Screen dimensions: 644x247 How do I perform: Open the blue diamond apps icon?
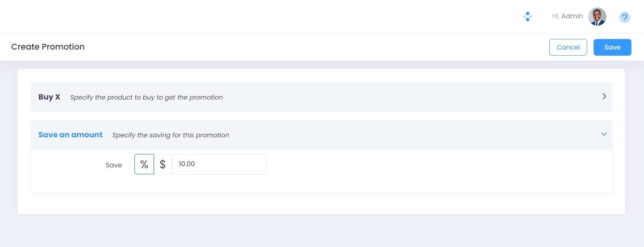click(x=527, y=17)
